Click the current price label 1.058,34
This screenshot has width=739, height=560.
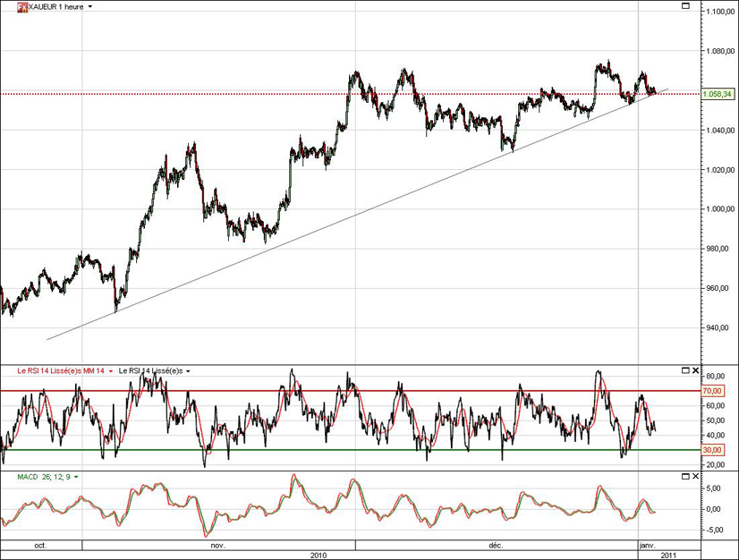tap(718, 94)
